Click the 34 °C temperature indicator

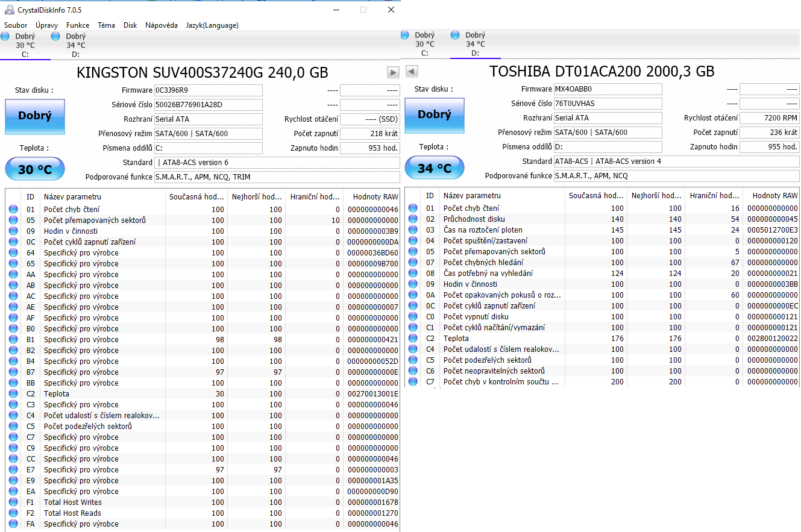(434, 168)
